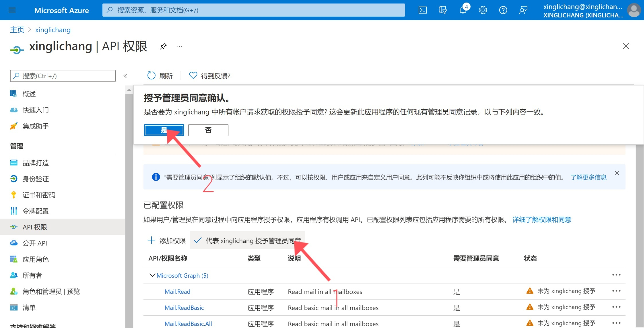Viewport: 644px width, 328px height.
Task: Click the info icon in blue banner
Action: coord(156,177)
